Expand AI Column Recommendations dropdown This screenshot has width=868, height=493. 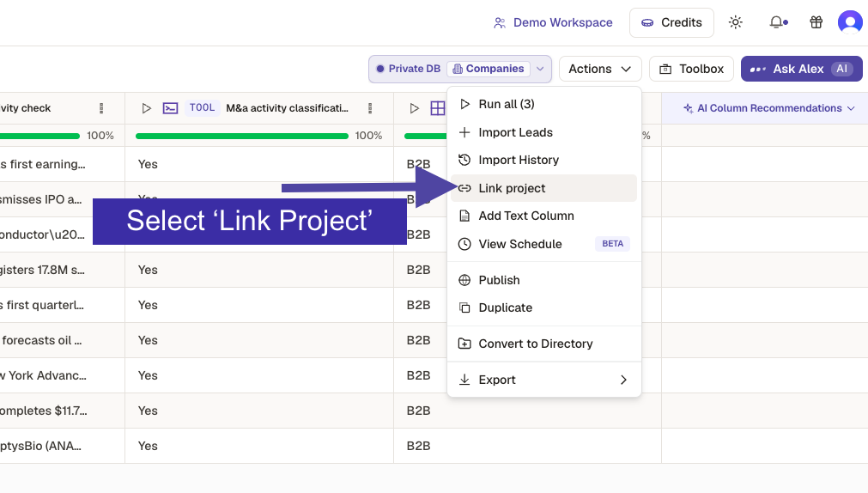coord(852,108)
